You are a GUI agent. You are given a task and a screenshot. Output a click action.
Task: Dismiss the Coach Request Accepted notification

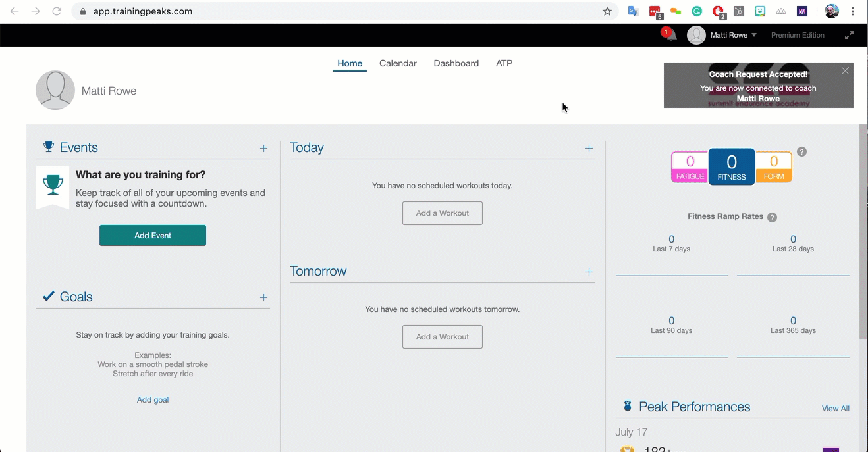click(x=845, y=71)
